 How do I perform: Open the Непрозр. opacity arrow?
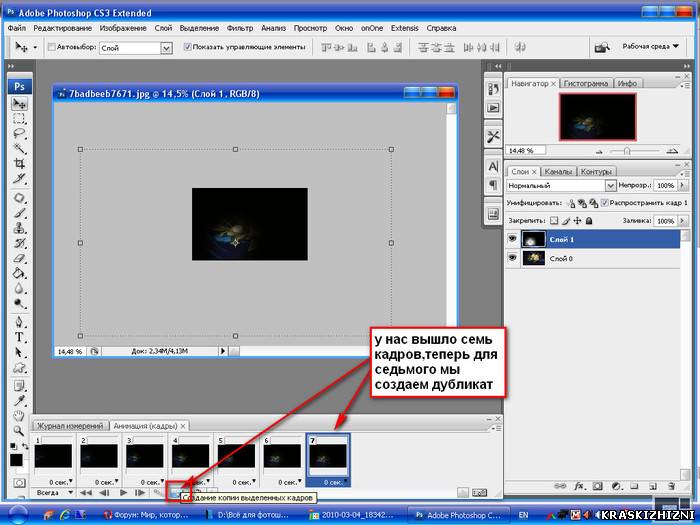click(x=682, y=185)
